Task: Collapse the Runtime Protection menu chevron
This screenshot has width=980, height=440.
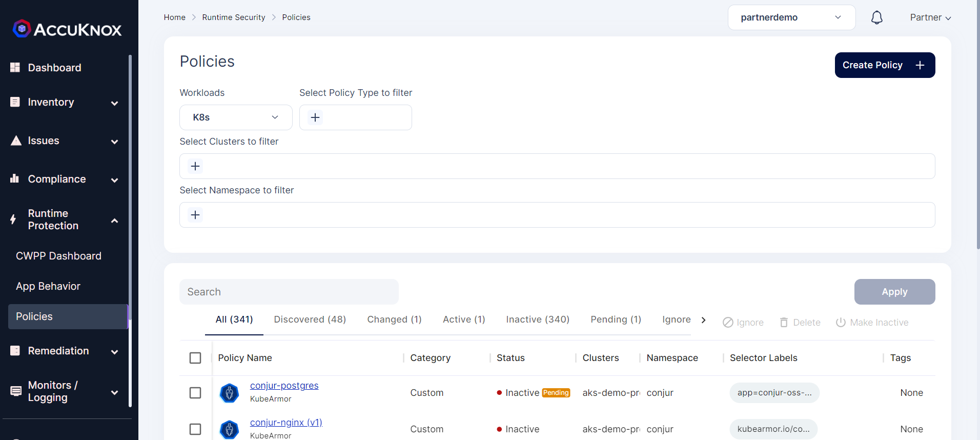Action: (x=115, y=221)
